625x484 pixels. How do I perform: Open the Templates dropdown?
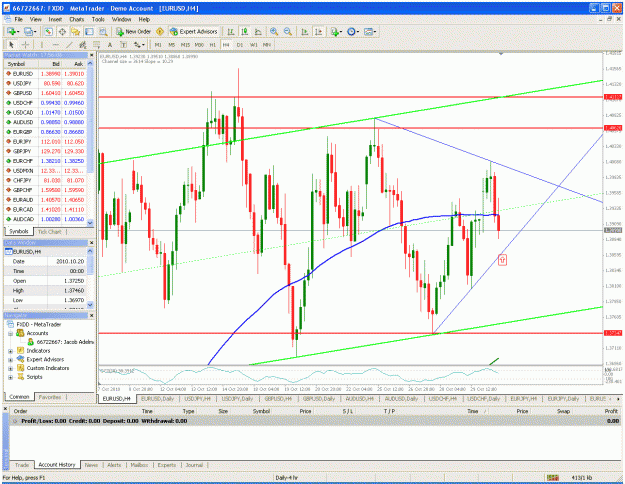pyautogui.click(x=370, y=31)
